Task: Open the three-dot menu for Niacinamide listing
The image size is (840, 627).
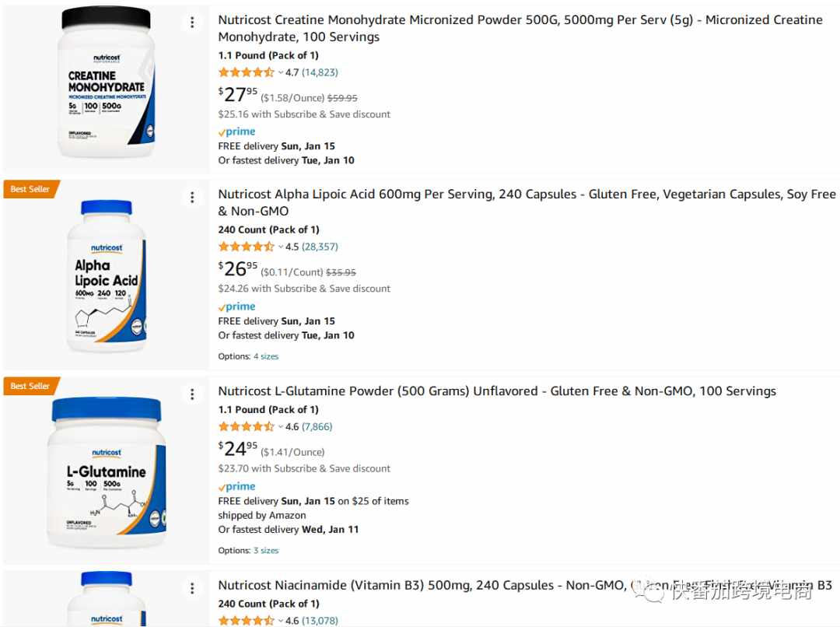Action: click(192, 589)
